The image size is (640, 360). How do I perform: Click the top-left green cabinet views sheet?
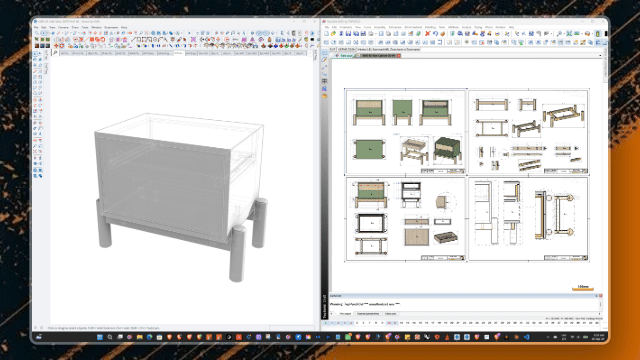(x=406, y=132)
